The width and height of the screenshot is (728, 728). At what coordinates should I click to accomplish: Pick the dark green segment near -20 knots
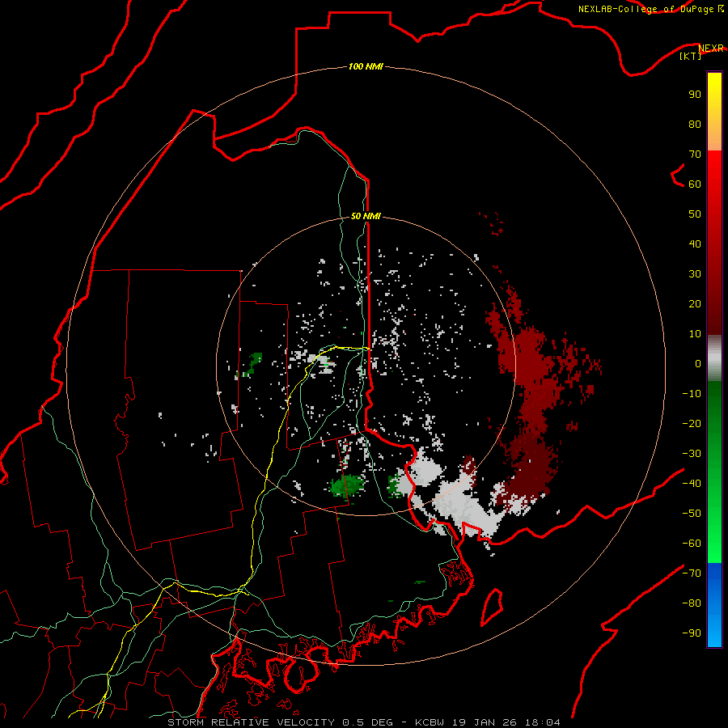714,423
